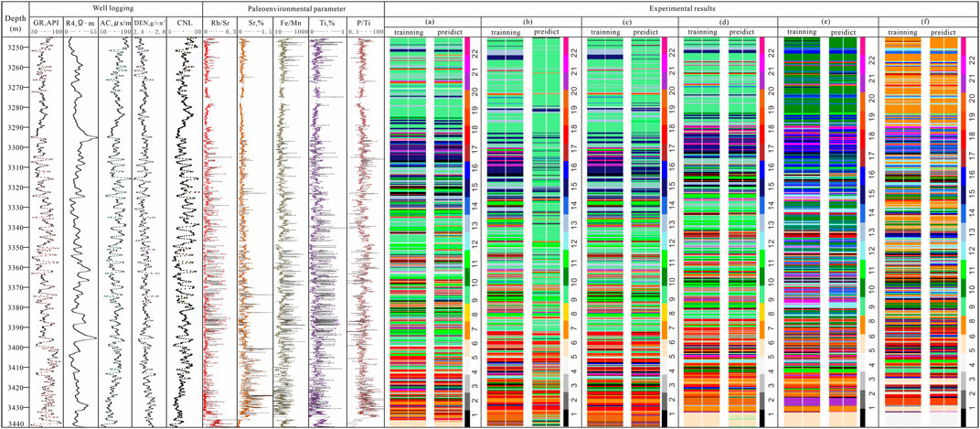Click "trainning" label under panel (a)
Image resolution: width=980 pixels, height=429 pixels.
pos(407,32)
